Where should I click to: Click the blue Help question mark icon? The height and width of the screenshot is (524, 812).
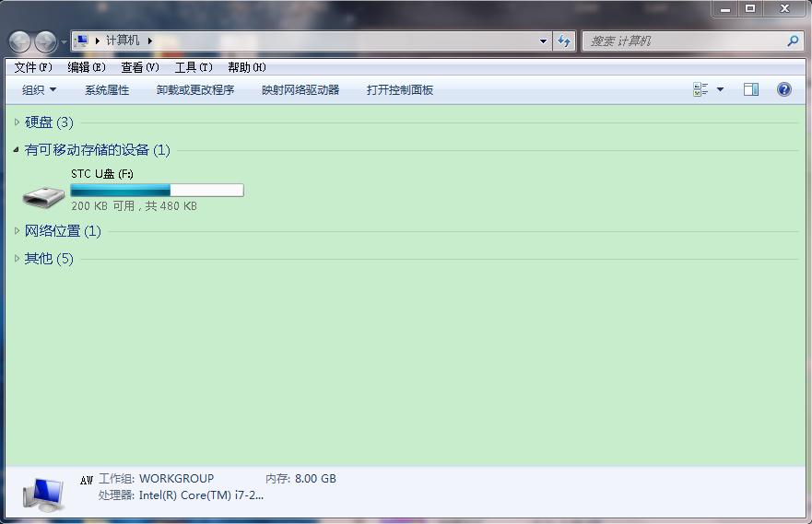[x=784, y=89]
